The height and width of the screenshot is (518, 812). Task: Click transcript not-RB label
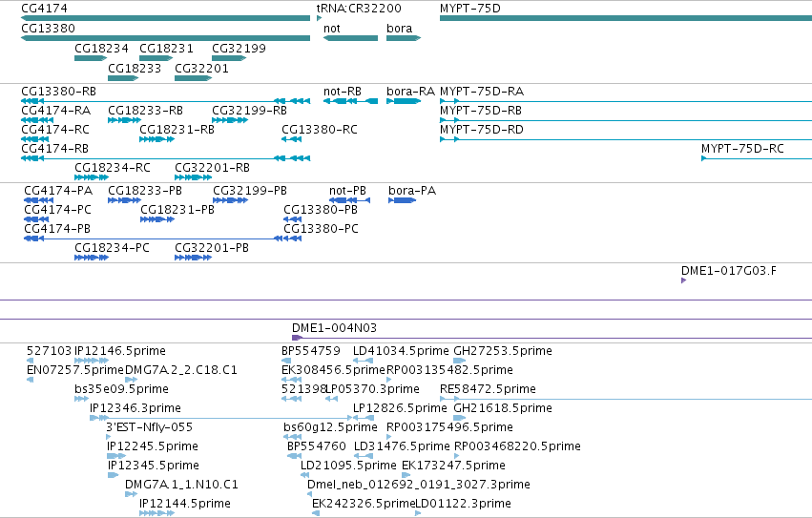[x=343, y=92]
